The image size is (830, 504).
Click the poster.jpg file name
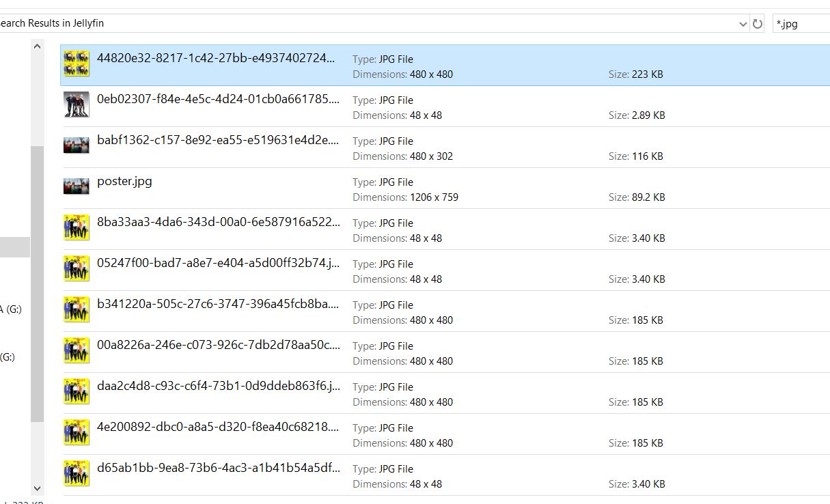tap(124, 181)
